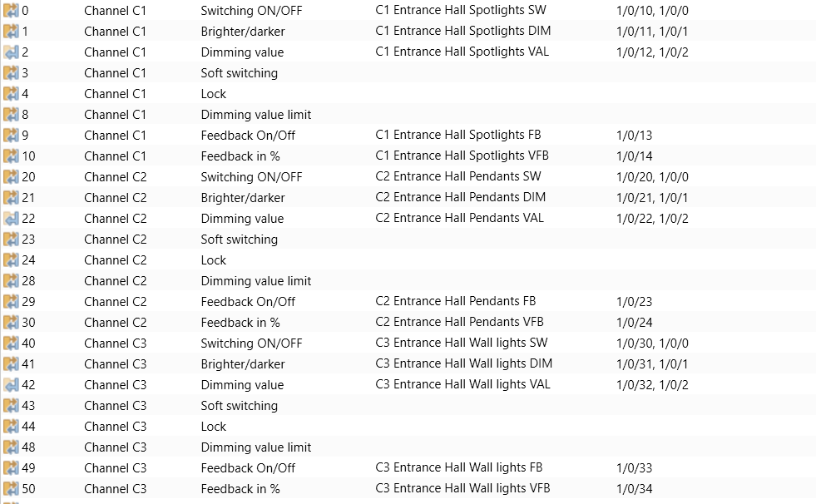The height and width of the screenshot is (504, 816).
Task: Select Channel C1 Soft switching row
Action: [x=408, y=73]
